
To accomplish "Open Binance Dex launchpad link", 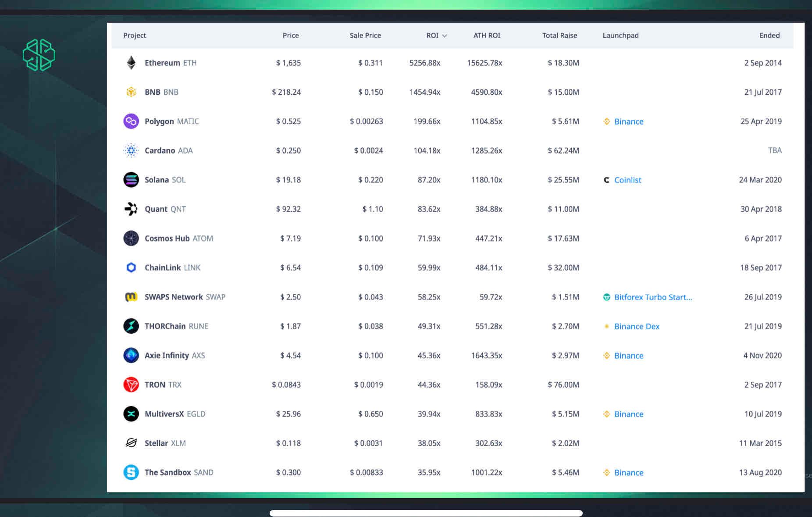I will coord(637,326).
